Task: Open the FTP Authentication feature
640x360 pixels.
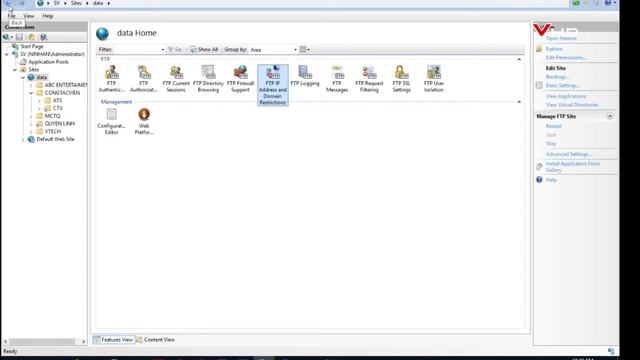Action: click(111, 79)
